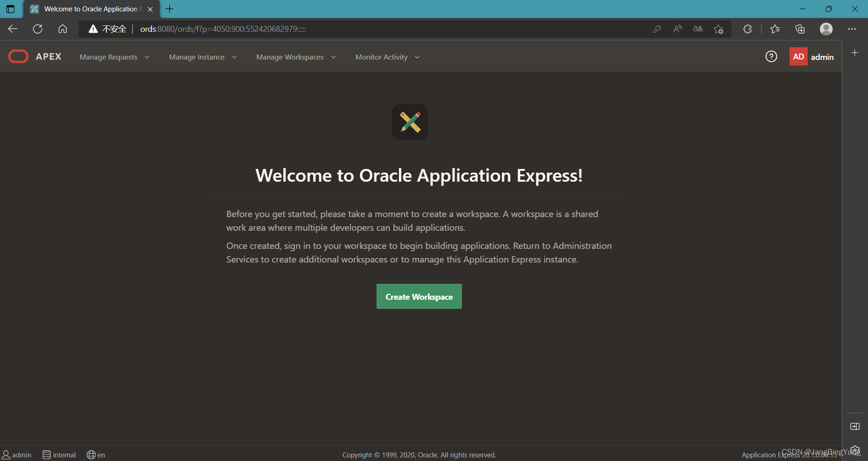Open the tab actions menu icon
The image size is (868, 461).
[10, 9]
